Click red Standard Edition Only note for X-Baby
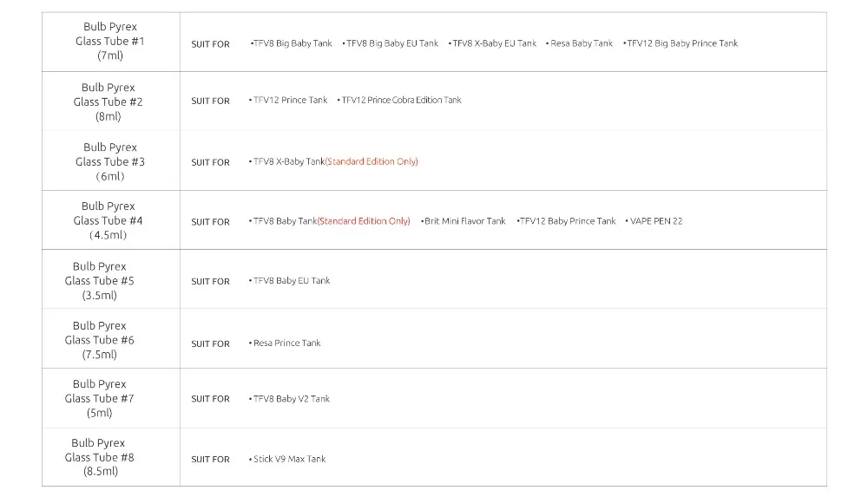This screenshot has height=497, width=868. [372, 161]
